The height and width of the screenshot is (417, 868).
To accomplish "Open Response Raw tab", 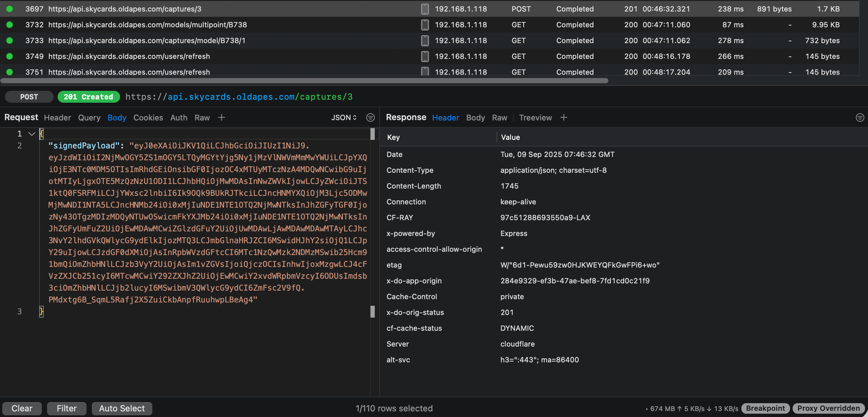I will tap(499, 117).
